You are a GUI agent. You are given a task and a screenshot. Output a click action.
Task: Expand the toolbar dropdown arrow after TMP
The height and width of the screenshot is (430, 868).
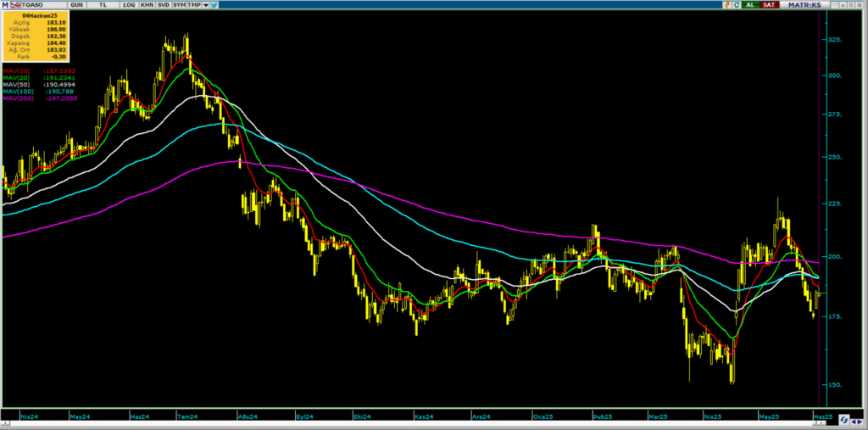pyautogui.click(x=205, y=5)
